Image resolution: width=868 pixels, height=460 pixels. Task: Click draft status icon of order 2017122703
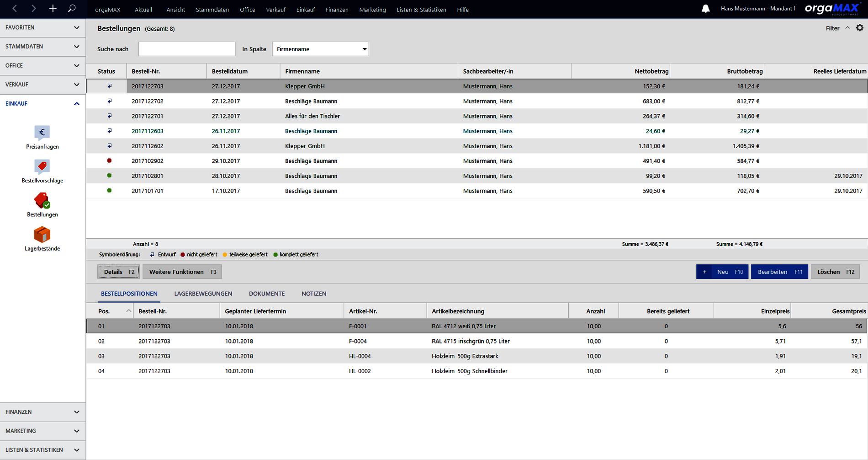point(109,86)
